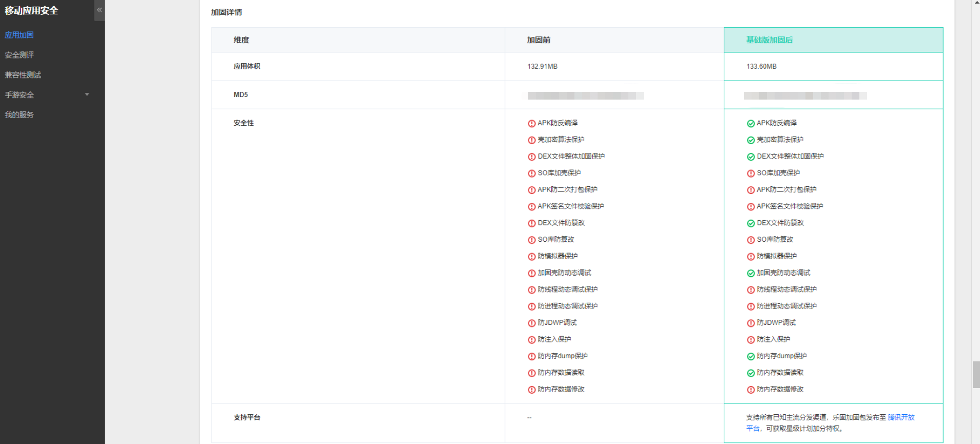
Task: Click the 防注入保护 text after hardening
Action: click(x=774, y=339)
